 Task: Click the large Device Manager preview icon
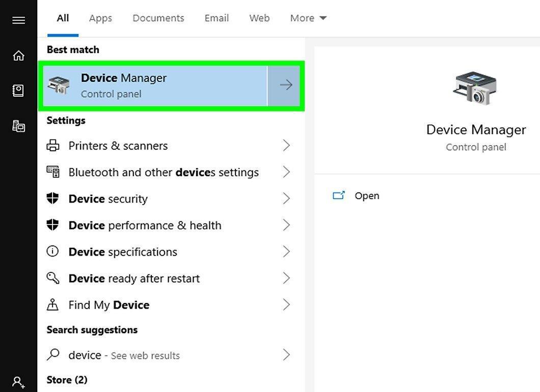coord(475,88)
